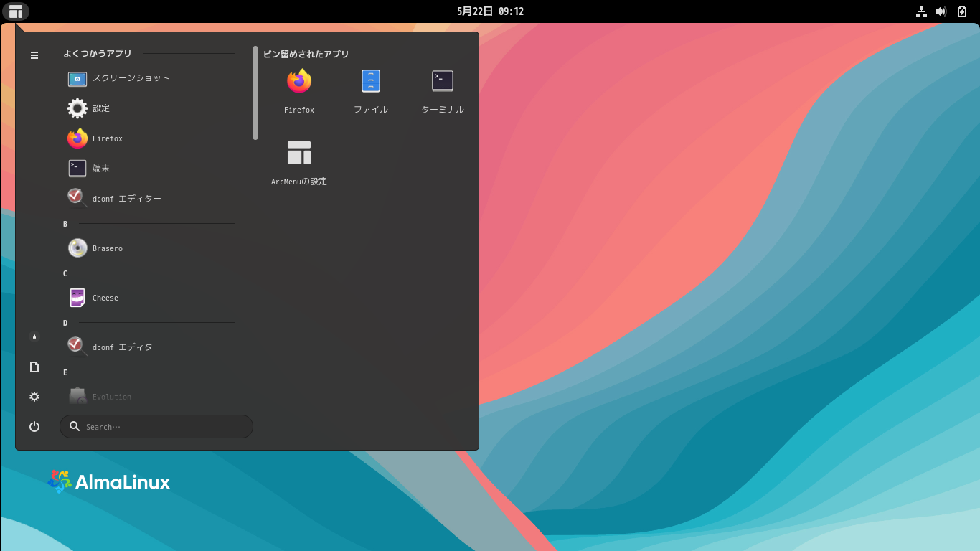Open the settings gear in the menu sidebar
Image resolution: width=980 pixels, height=551 pixels.
pos(34,397)
